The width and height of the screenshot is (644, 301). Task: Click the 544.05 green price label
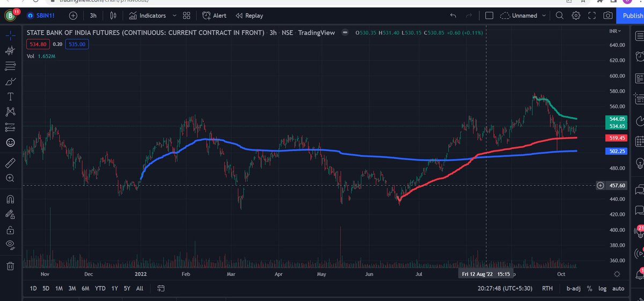pyautogui.click(x=616, y=119)
